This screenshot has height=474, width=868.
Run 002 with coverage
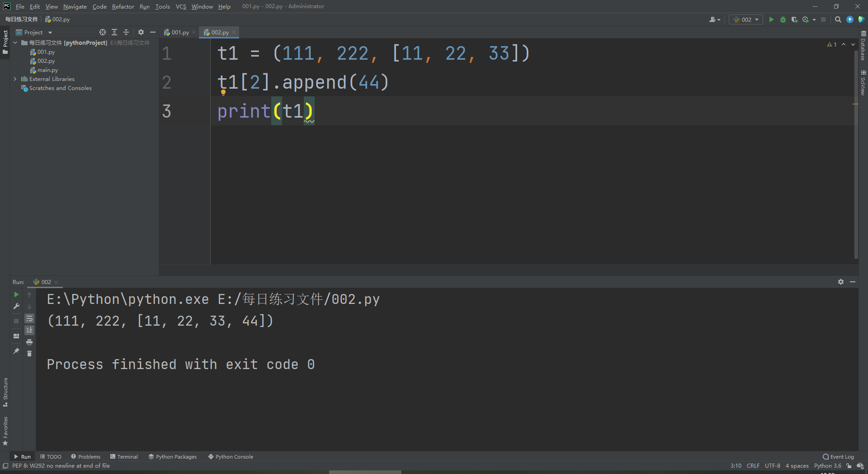(794, 19)
